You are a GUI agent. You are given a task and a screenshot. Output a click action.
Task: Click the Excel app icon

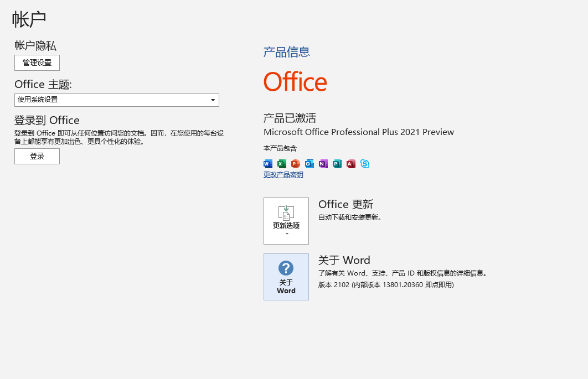(x=282, y=164)
